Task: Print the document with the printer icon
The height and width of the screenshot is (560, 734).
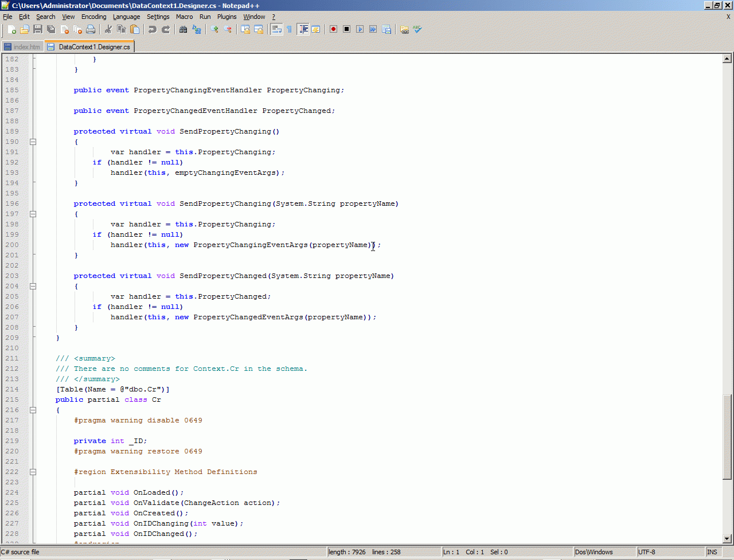Action: pos(91,29)
